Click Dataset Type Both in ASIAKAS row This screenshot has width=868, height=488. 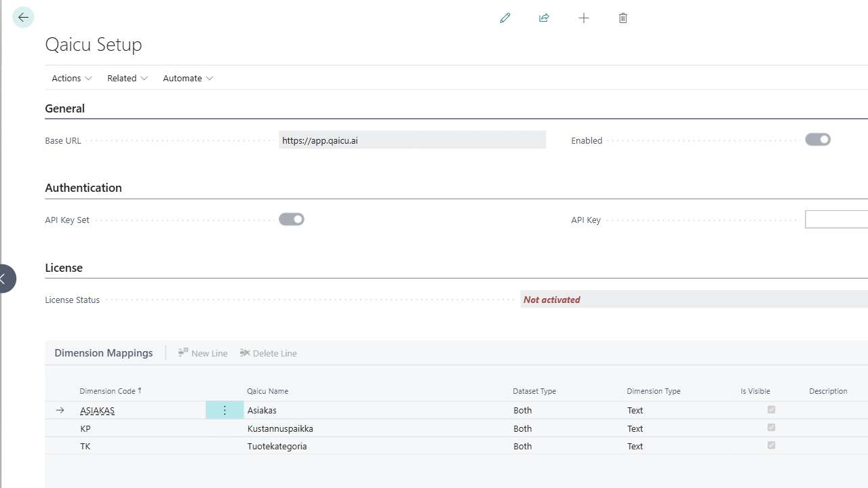pos(523,410)
